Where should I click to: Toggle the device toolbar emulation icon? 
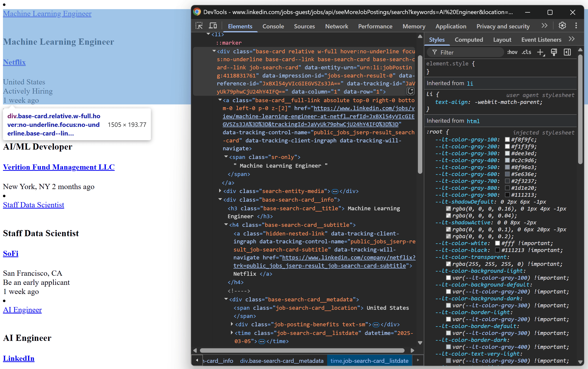tap(213, 26)
